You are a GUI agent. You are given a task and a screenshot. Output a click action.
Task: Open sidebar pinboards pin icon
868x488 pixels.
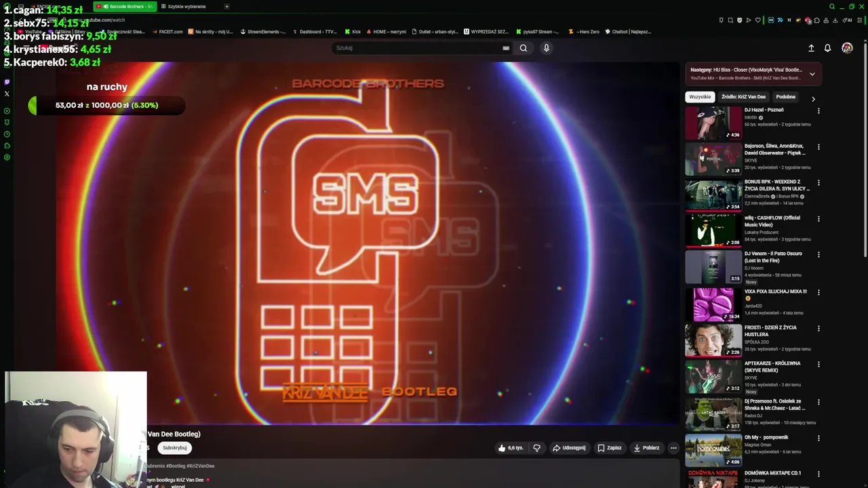[7, 122]
